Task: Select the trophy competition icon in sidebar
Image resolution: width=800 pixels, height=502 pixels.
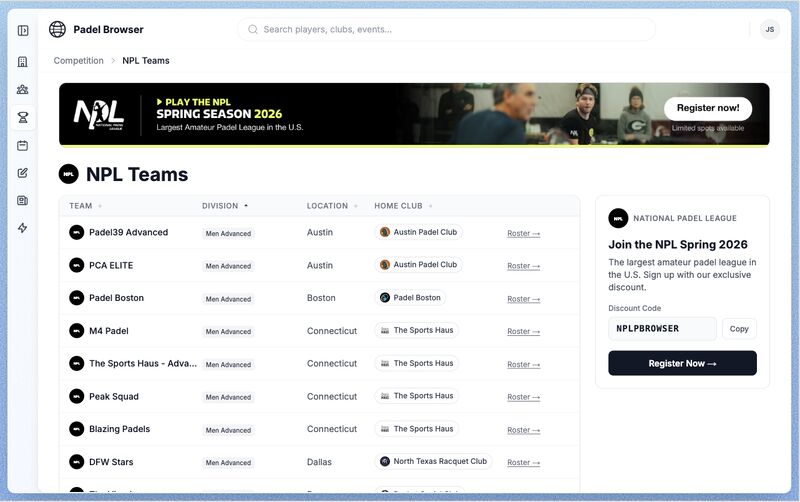Action: pos(23,117)
